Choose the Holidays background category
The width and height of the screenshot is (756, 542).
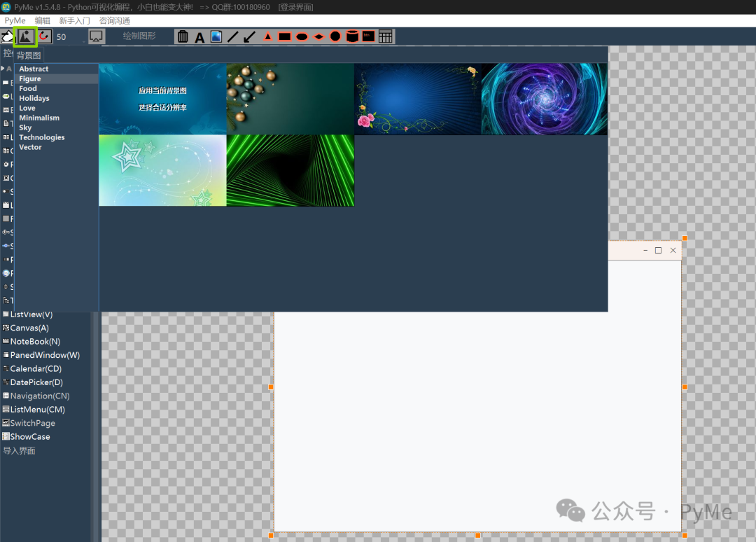click(x=34, y=99)
